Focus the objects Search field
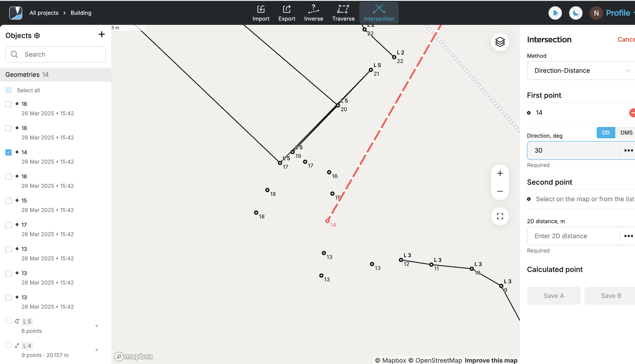 [56, 54]
